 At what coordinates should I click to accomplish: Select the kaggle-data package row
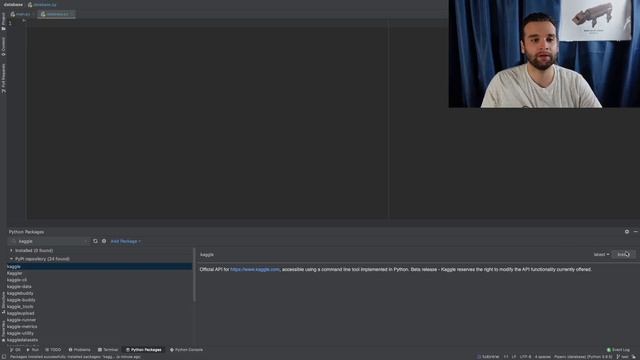point(99,287)
